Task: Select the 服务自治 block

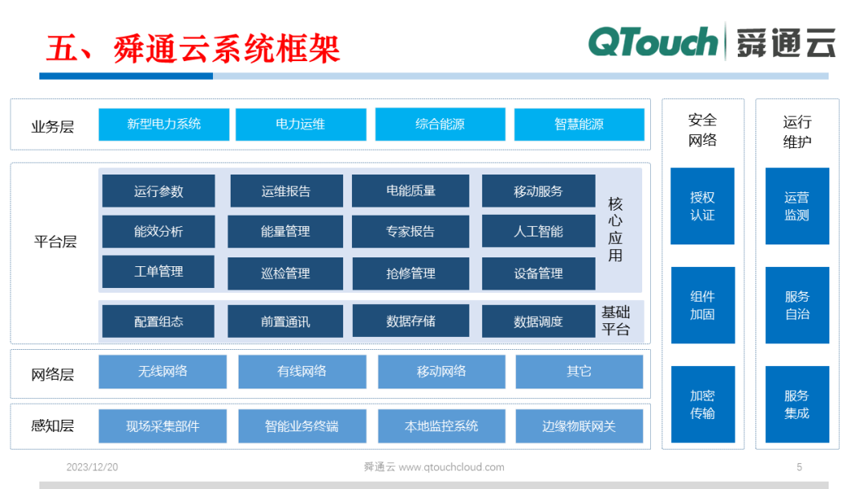Action: 797,305
